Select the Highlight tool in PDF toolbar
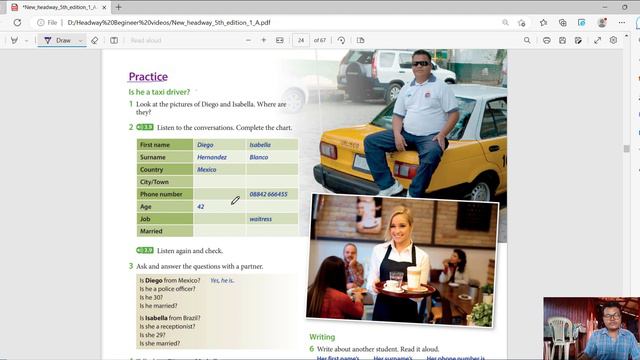Viewport: 640px width, 360px height. tap(14, 40)
